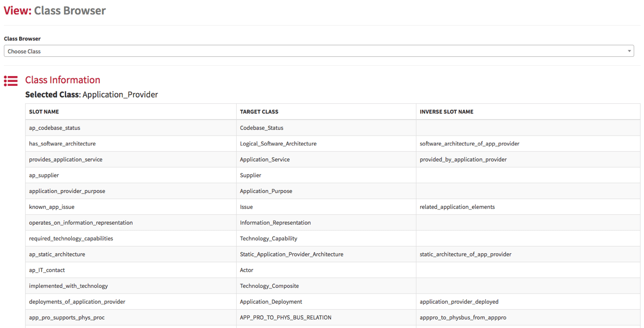Select apppro_to_physbus_from_apppro inverse slot cell
The width and height of the screenshot is (644, 328).
coord(528,317)
